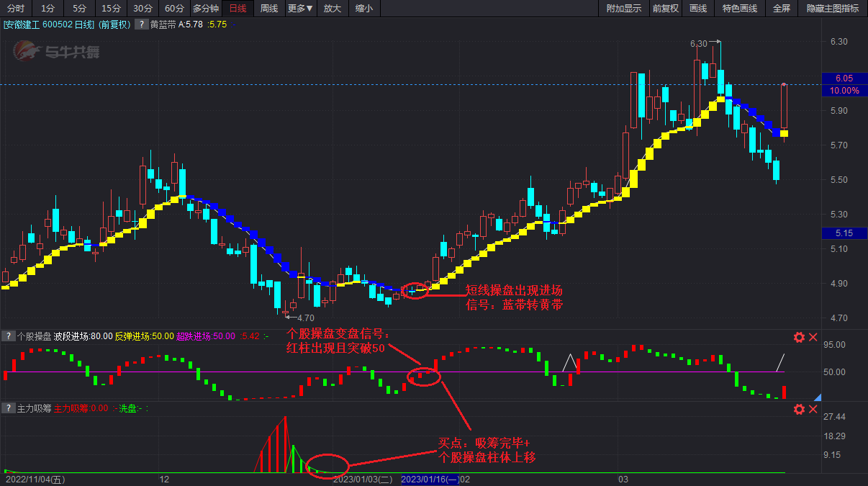Open help icon beside 个股操盘 indicator
The width and height of the screenshot is (868, 486).
coord(8,336)
